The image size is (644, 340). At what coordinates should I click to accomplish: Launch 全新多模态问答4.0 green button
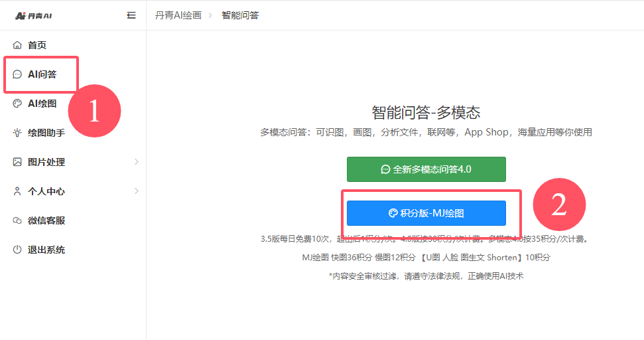426,169
